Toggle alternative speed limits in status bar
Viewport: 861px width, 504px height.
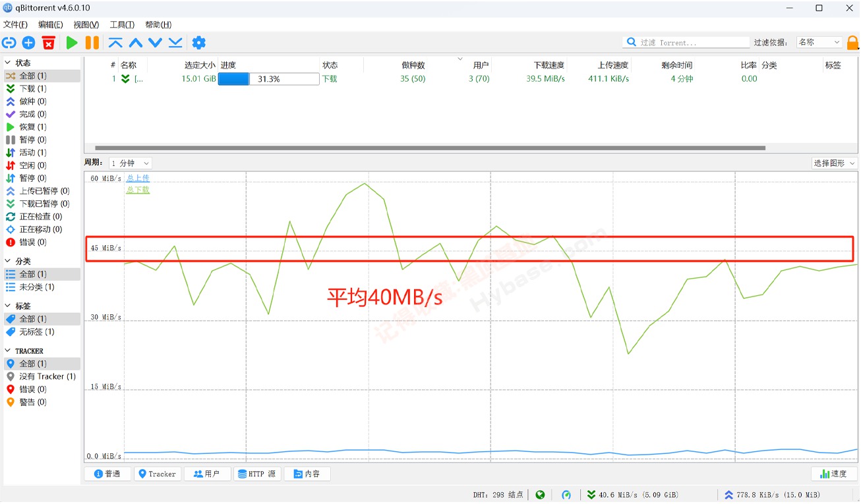click(566, 495)
